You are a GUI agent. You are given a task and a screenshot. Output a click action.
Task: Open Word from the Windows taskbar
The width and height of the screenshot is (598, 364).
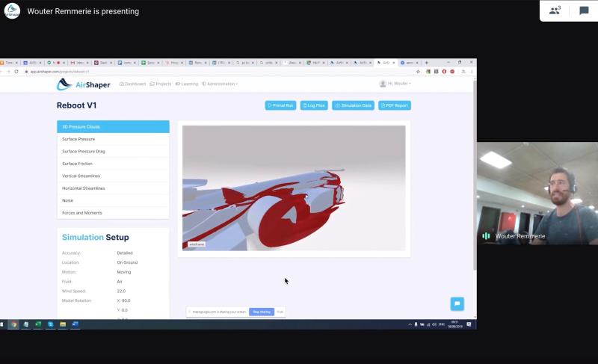(75, 324)
